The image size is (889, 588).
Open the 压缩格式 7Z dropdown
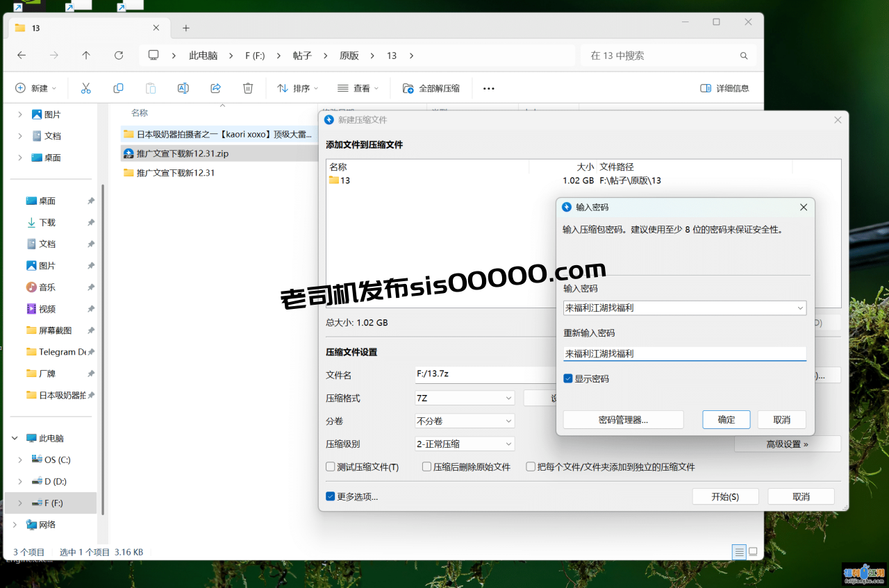pyautogui.click(x=464, y=398)
